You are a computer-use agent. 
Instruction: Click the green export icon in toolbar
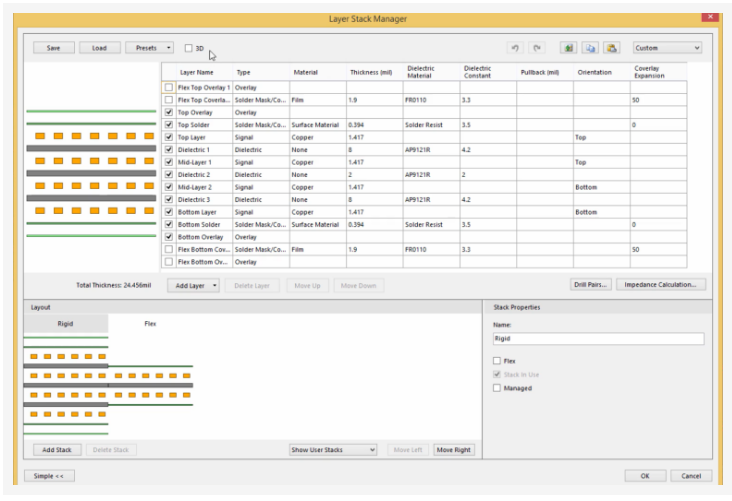pos(569,47)
